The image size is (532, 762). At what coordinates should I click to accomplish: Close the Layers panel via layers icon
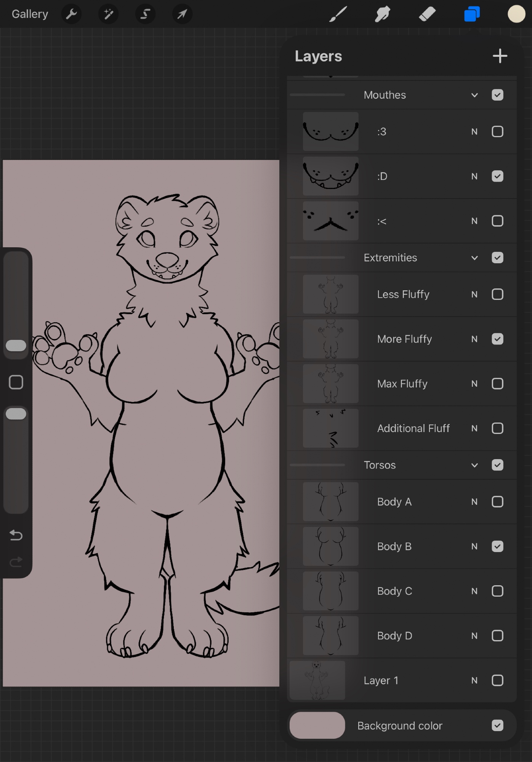472,14
